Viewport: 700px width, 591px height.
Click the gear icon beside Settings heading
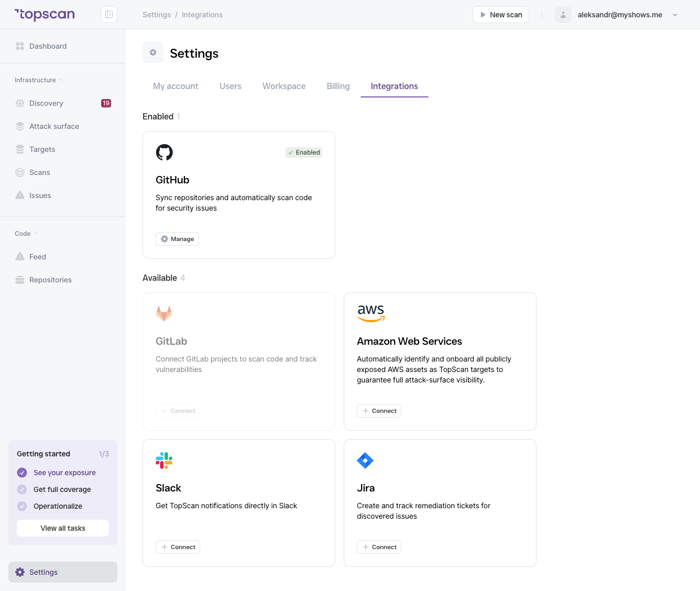click(153, 52)
